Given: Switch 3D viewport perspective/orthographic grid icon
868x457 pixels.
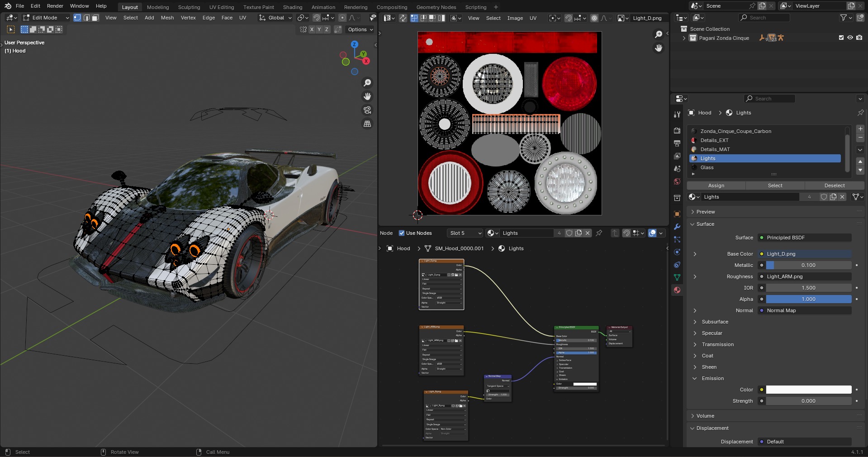Looking at the screenshot, I should tap(367, 124).
